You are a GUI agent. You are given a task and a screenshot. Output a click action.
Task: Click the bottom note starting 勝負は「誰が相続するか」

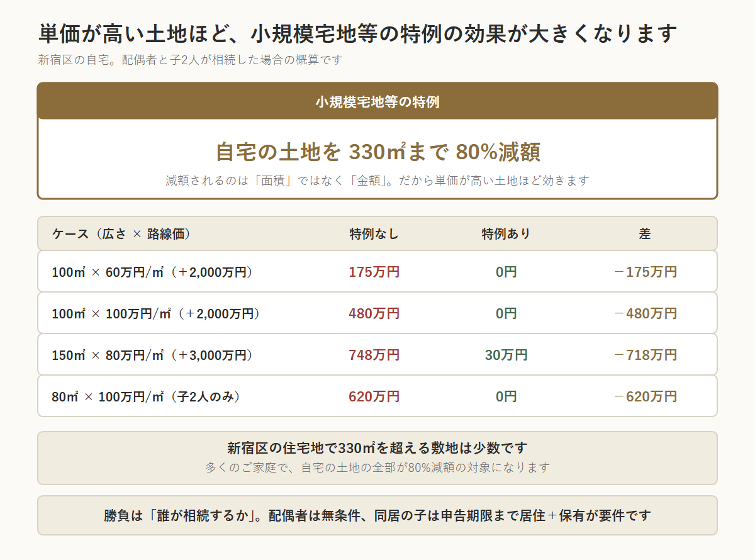[x=377, y=516]
